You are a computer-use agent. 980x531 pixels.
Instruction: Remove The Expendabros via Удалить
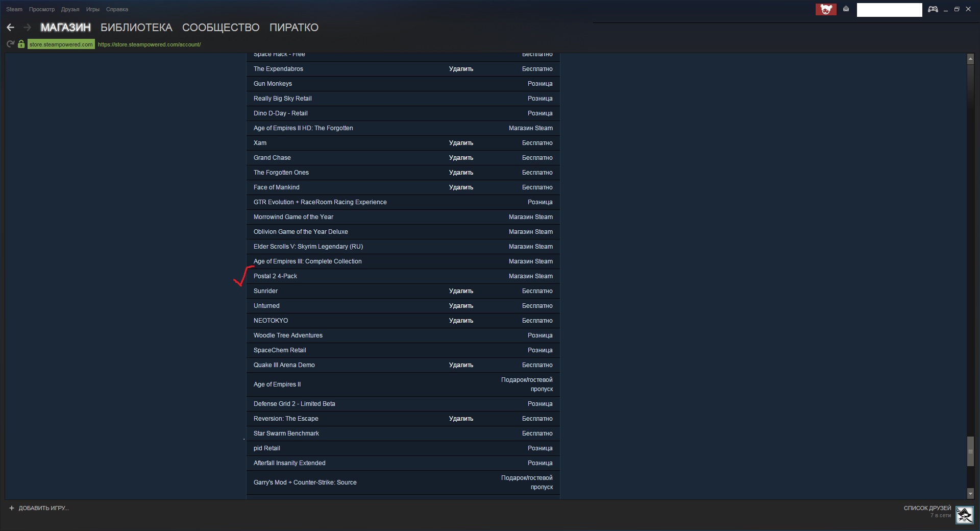tap(461, 69)
